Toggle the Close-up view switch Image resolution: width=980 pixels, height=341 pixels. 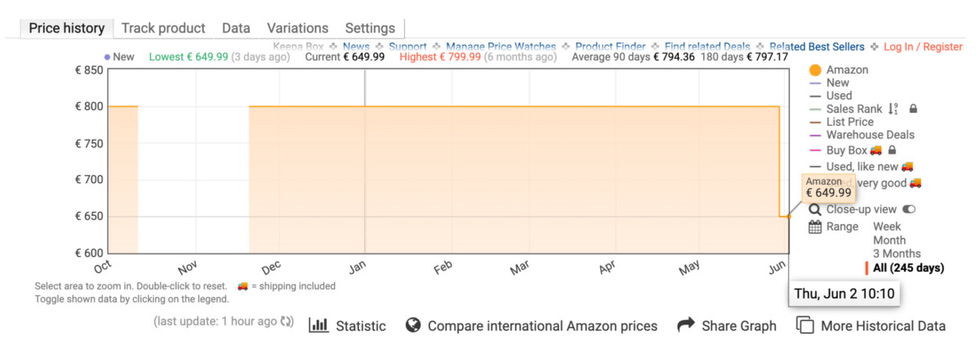coord(909,209)
